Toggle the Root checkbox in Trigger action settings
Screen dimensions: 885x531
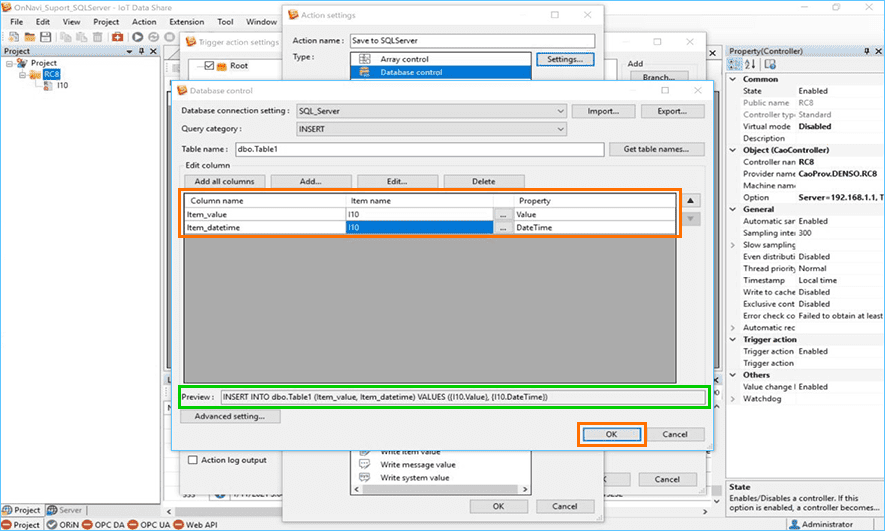click(x=209, y=65)
